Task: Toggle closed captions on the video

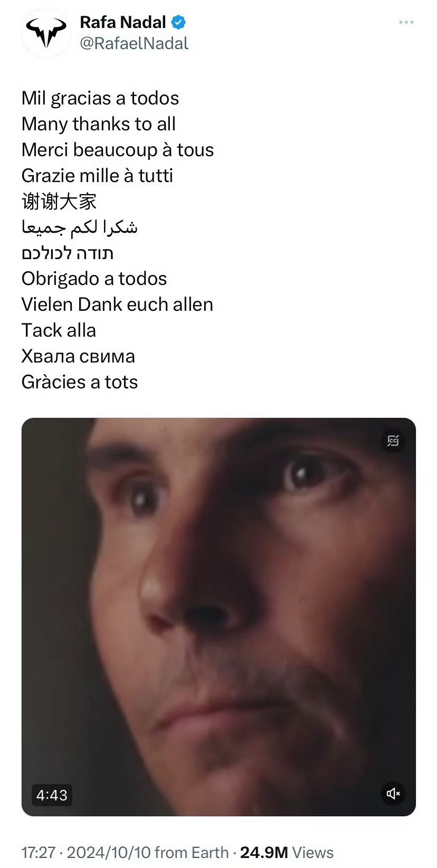Action: [393, 441]
